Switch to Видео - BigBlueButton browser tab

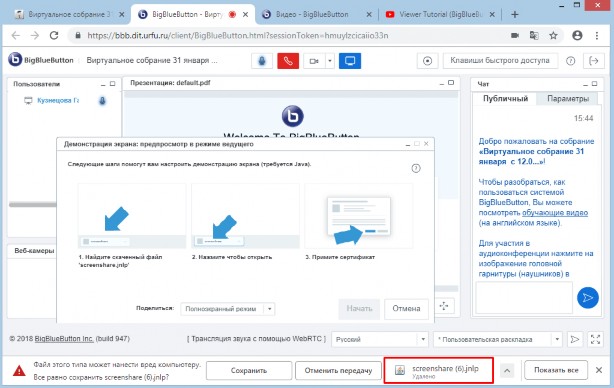point(315,14)
